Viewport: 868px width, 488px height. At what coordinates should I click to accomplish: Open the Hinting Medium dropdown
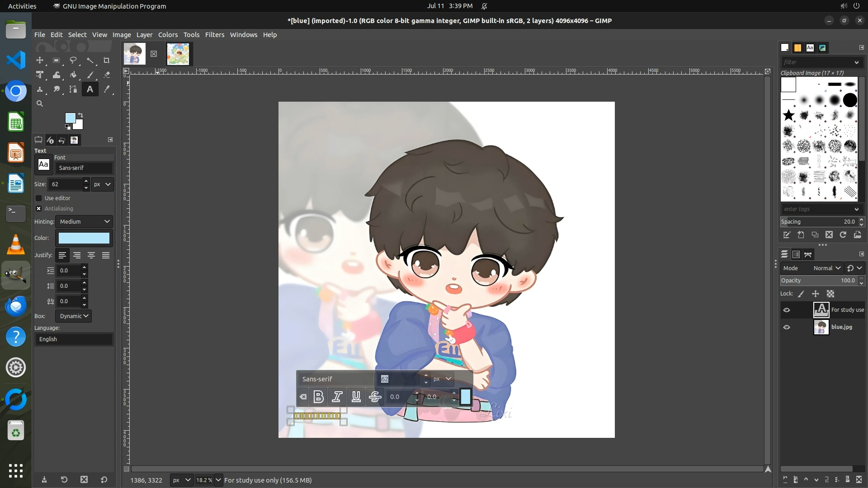[85, 221]
